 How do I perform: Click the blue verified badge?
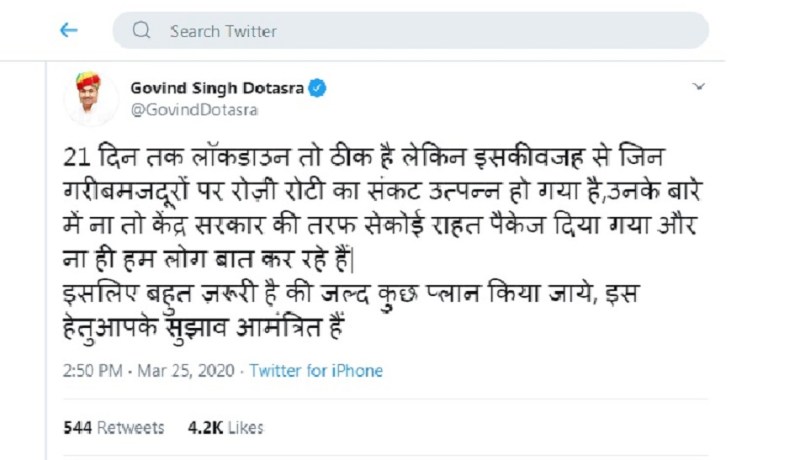click(317, 88)
